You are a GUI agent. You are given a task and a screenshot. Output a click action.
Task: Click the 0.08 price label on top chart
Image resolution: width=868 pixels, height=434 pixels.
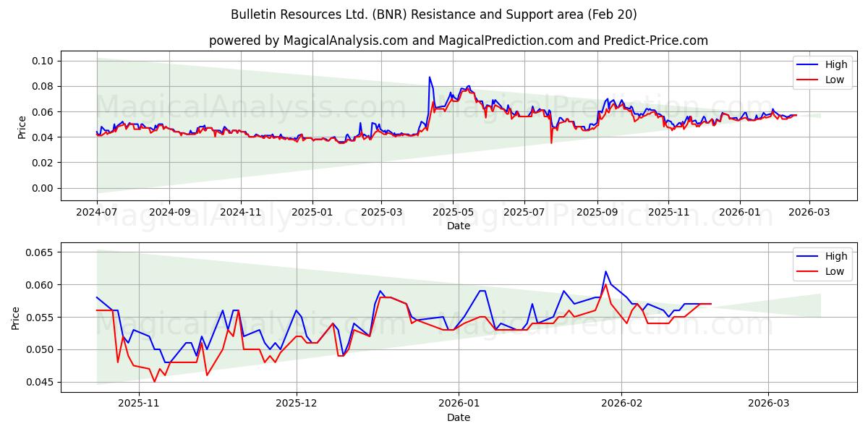click(43, 86)
